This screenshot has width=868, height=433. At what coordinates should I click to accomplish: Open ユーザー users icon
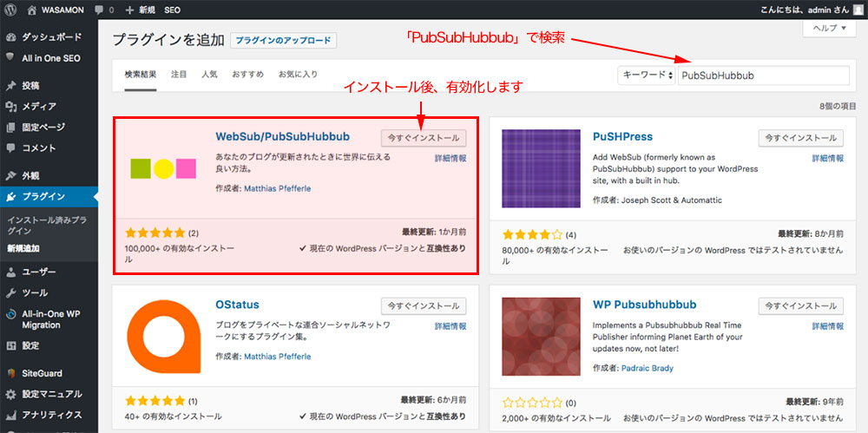tap(10, 272)
